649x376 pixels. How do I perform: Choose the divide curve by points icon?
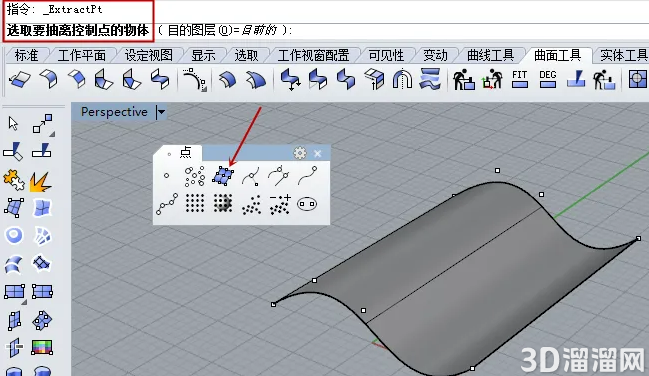click(167, 204)
